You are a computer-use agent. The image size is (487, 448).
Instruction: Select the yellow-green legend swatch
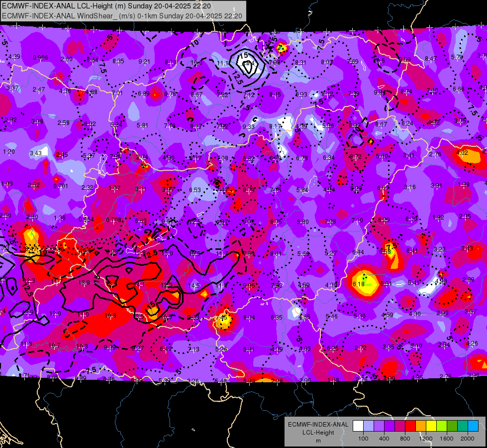coord(442,426)
